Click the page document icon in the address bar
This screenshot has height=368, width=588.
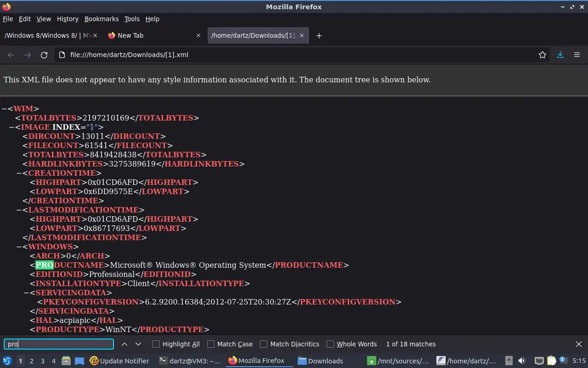[62, 55]
